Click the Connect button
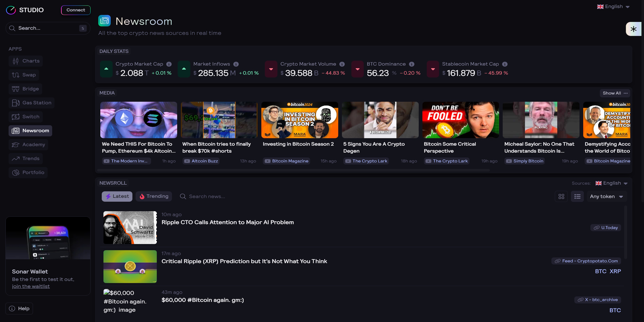Screen dimensions: 644x322 pyautogui.click(x=76, y=10)
